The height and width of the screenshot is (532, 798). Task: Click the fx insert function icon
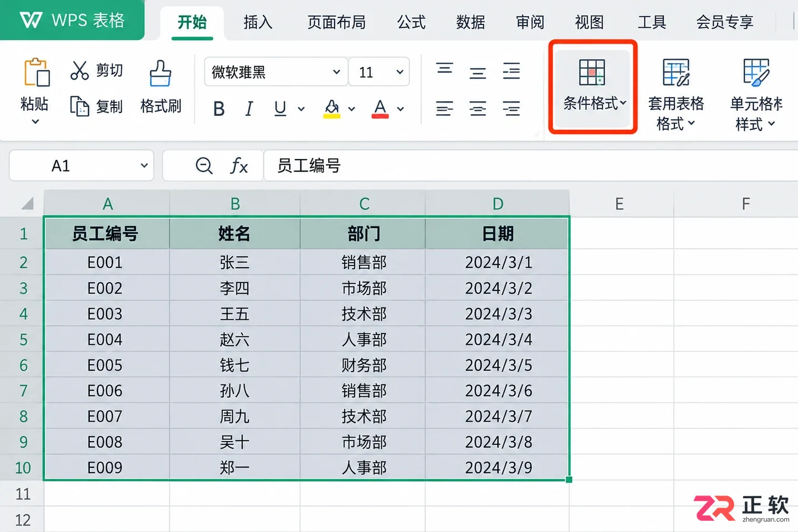tap(239, 166)
